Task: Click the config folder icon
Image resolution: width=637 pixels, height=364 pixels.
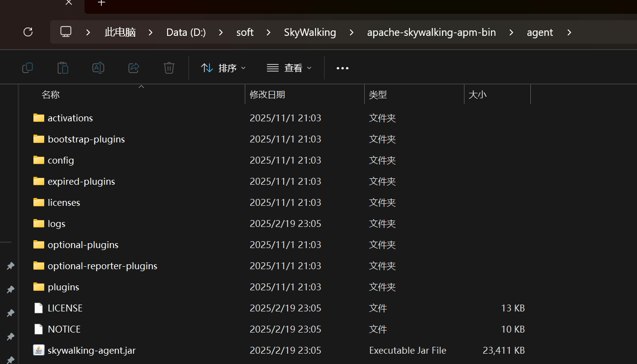Action: pos(38,160)
